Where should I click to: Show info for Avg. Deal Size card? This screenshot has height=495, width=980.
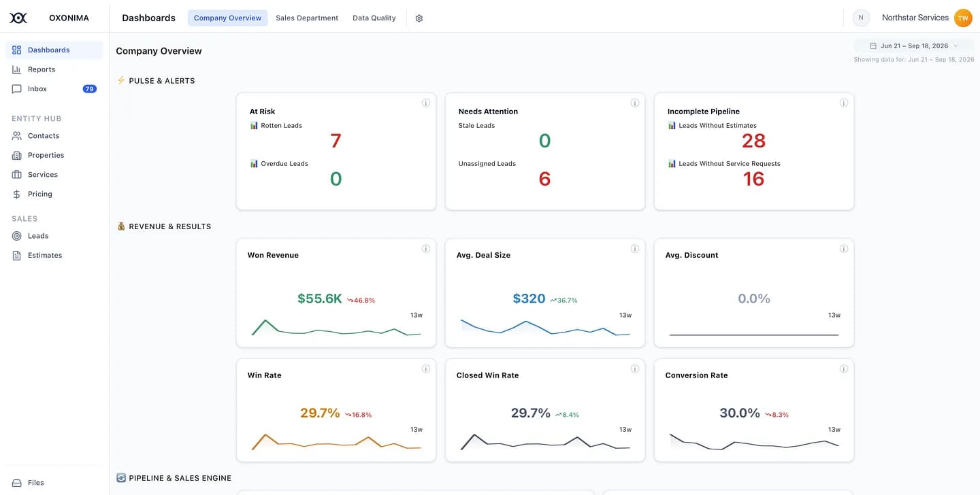pos(635,249)
